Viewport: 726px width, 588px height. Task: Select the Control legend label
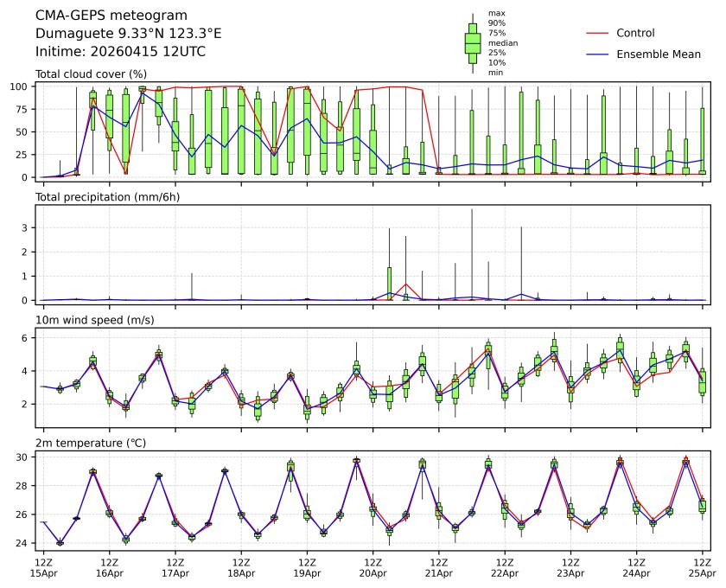(x=635, y=33)
